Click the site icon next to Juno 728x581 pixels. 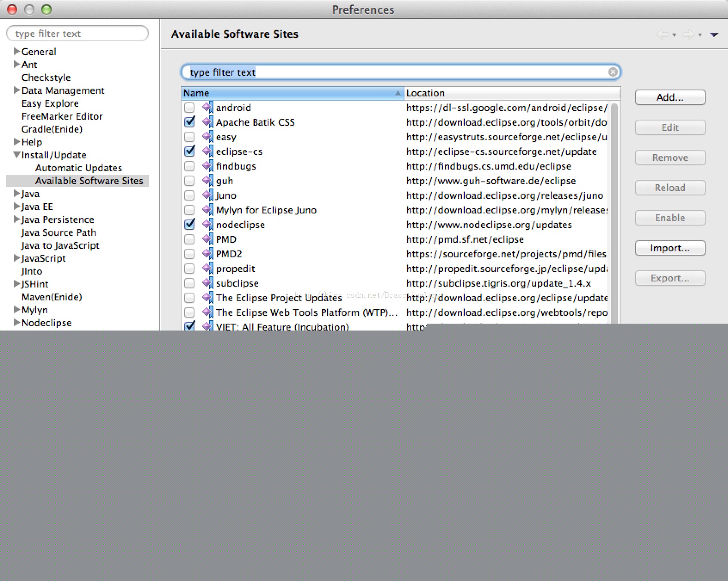208,195
